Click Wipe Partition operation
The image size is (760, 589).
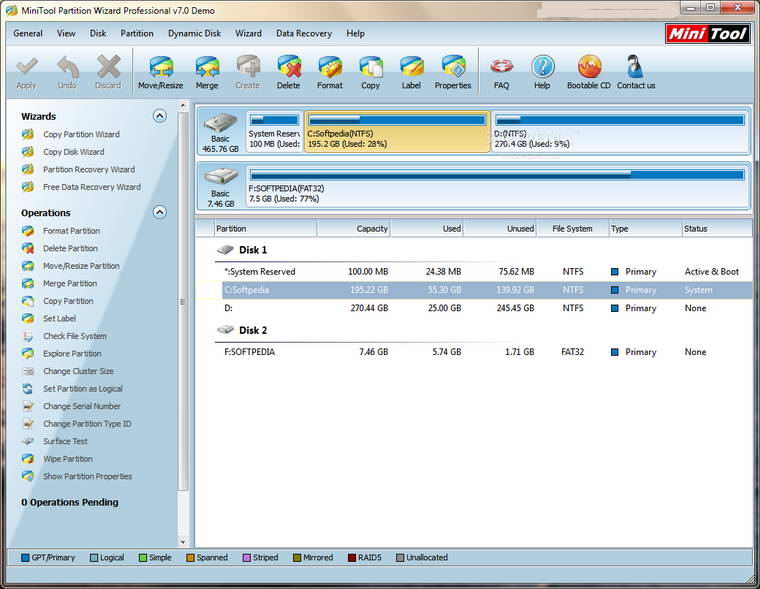[68, 459]
